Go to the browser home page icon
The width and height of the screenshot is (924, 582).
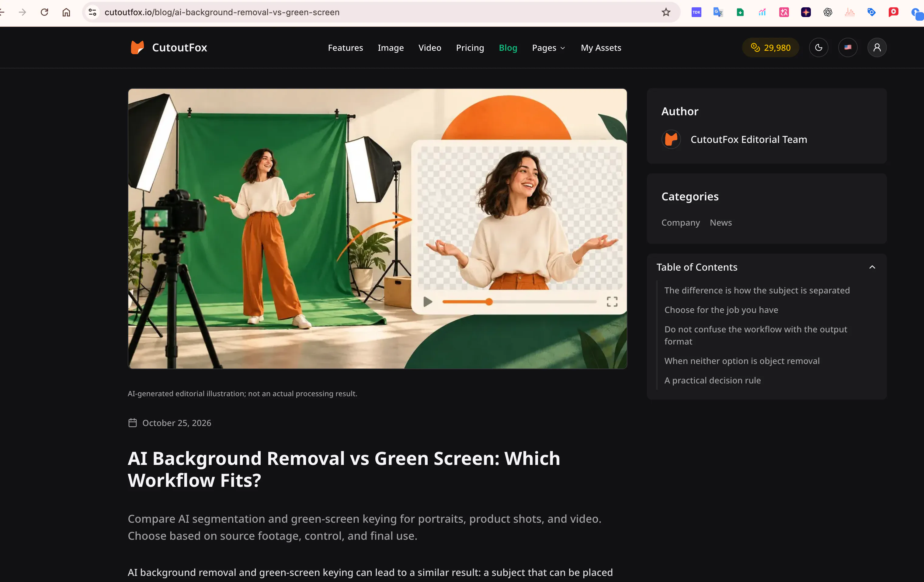pos(66,12)
